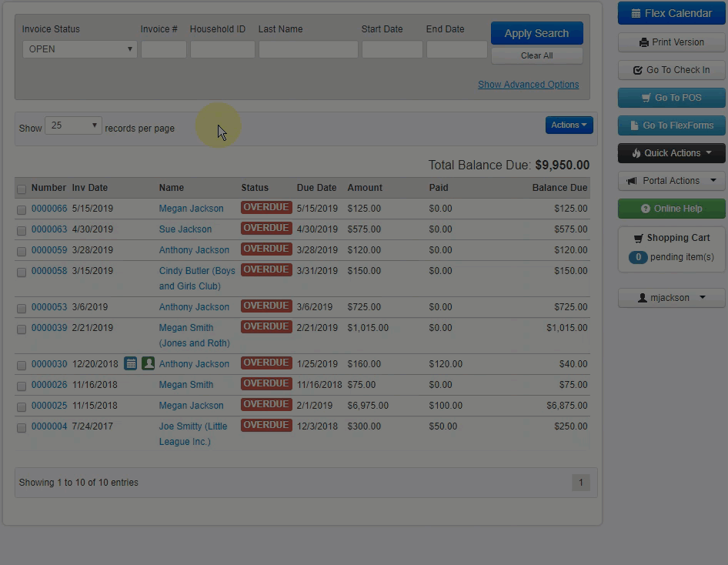Click into the Last Name search field
The image size is (728, 565).
pyautogui.click(x=308, y=49)
